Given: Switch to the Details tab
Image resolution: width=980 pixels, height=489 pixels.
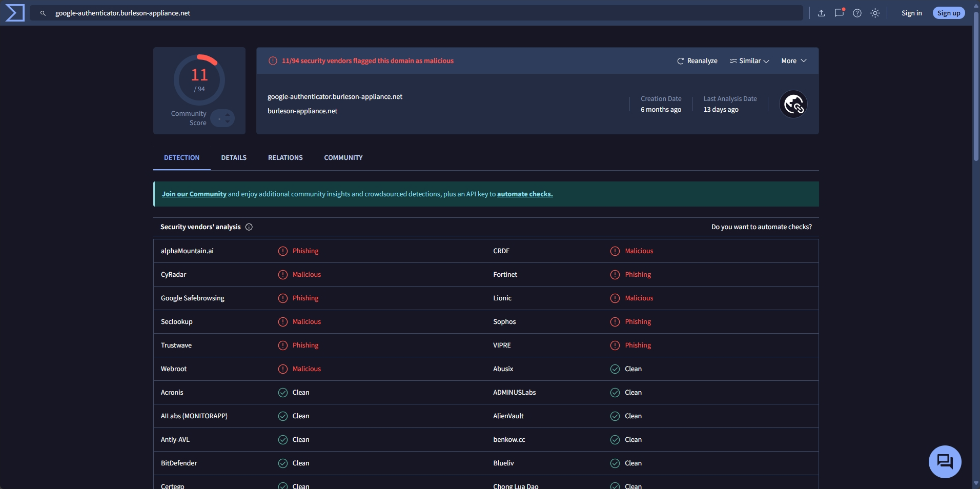Looking at the screenshot, I should click(x=234, y=158).
